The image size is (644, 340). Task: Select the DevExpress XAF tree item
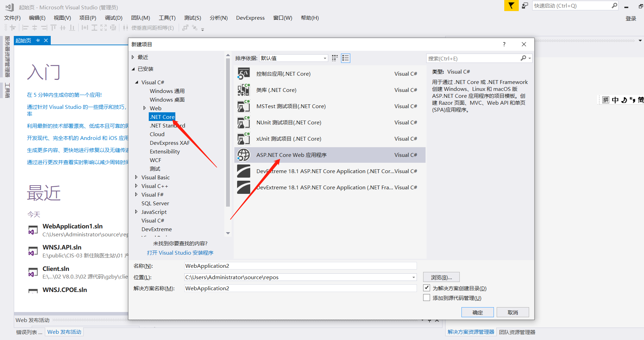pyautogui.click(x=170, y=143)
